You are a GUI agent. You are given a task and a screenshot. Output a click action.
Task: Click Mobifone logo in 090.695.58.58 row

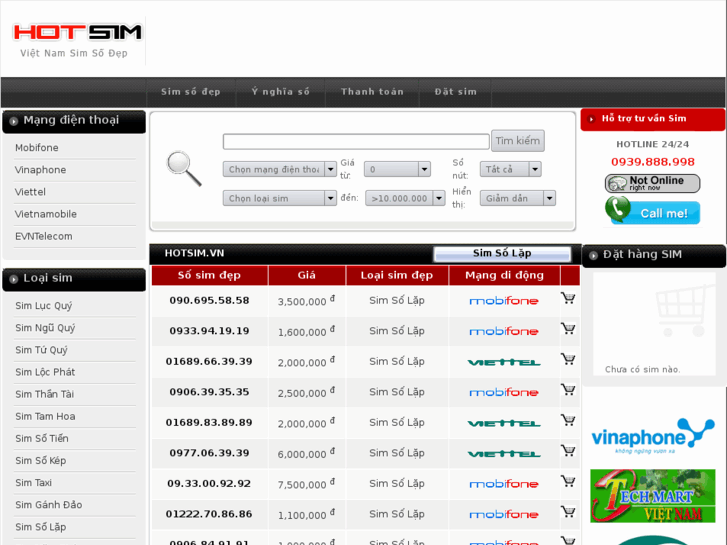click(504, 301)
